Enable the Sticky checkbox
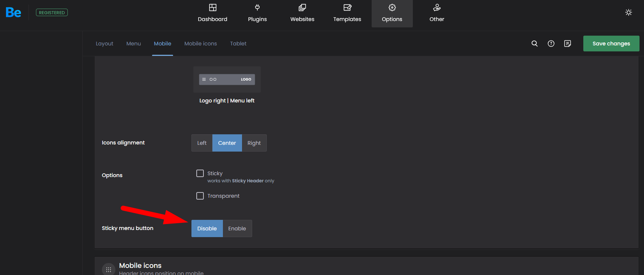The image size is (644, 275). 200,173
